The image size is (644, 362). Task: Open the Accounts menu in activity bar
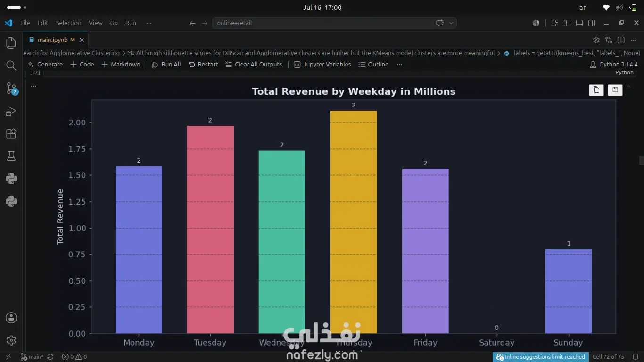(x=11, y=318)
